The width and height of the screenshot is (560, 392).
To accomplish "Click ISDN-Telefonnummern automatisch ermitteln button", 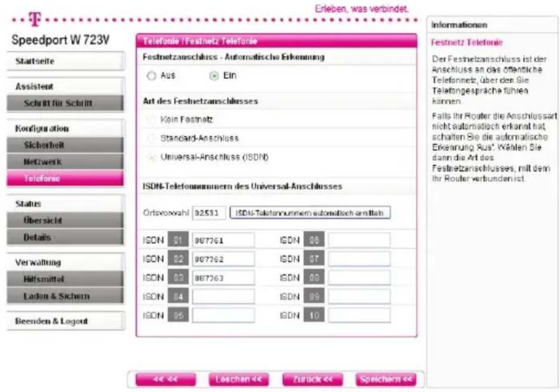I will point(310,213).
